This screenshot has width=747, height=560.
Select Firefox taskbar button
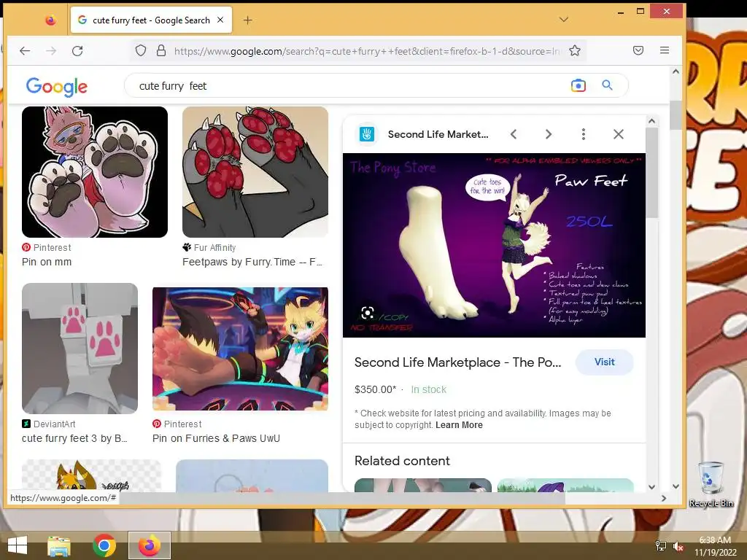click(x=150, y=545)
